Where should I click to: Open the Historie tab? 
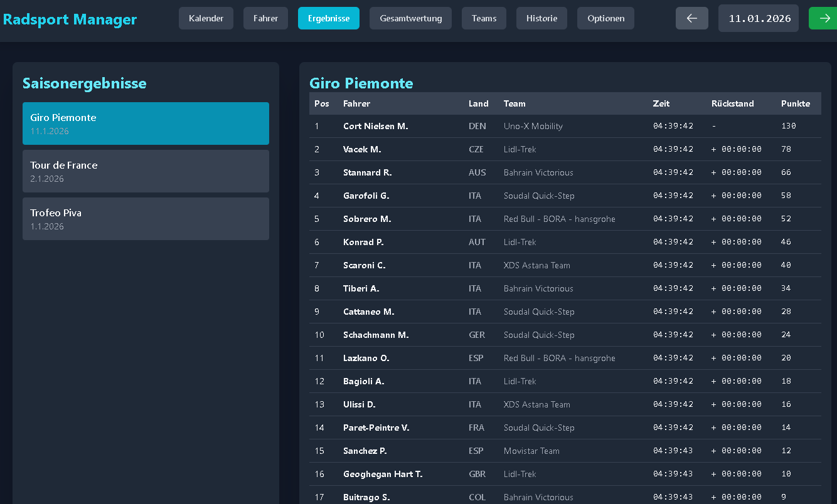point(542,18)
